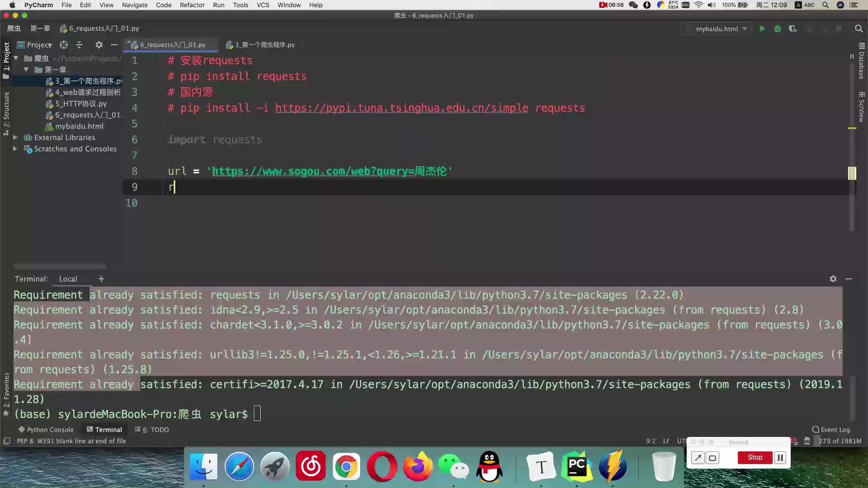Click the locate/scroll from source icon in Project panel
The height and width of the screenshot is (488, 868).
[x=64, y=45]
